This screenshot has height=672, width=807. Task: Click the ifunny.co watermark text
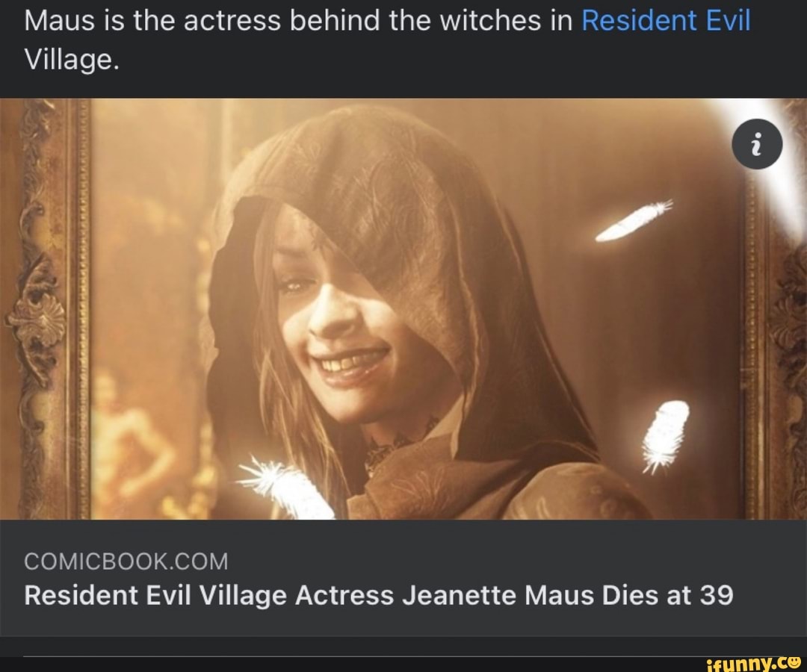point(753,664)
